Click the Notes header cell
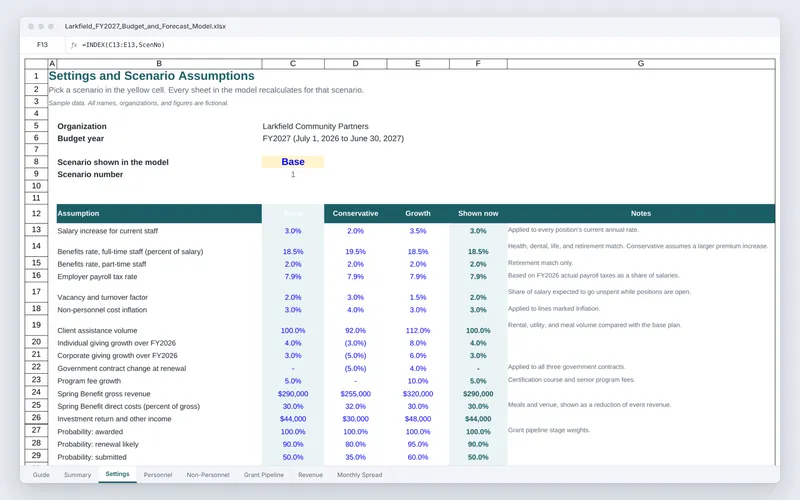This screenshot has height=500, width=800. point(641,213)
